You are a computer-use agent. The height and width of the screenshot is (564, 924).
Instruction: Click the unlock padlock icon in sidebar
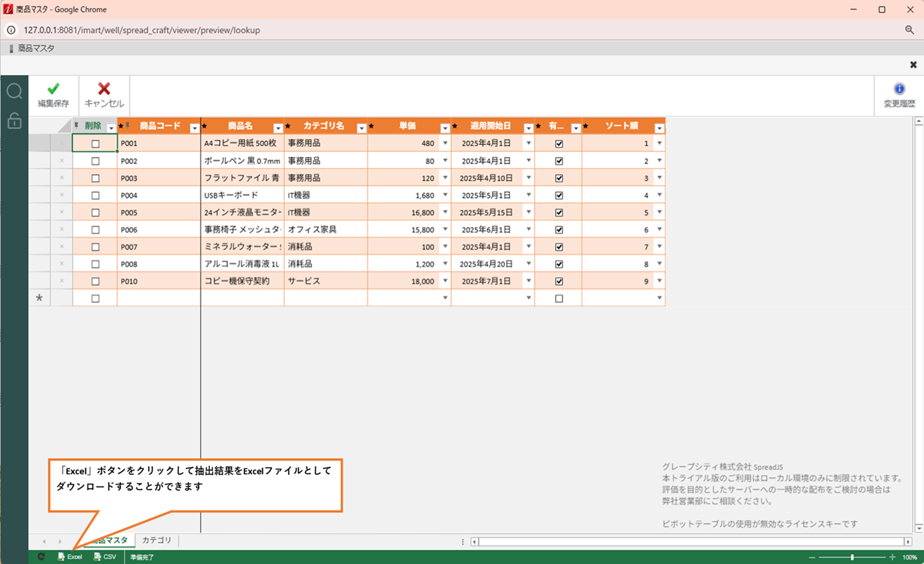point(14,120)
